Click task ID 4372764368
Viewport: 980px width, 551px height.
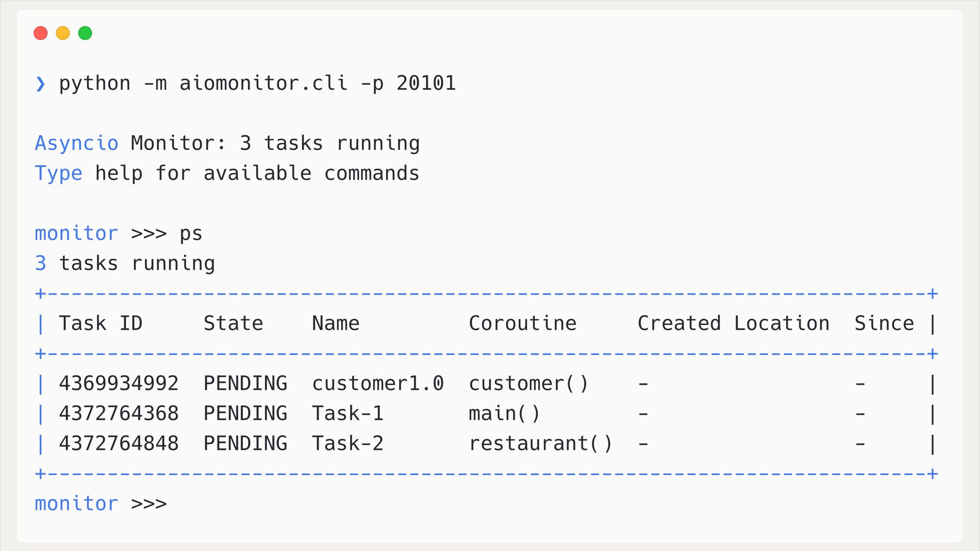click(119, 414)
